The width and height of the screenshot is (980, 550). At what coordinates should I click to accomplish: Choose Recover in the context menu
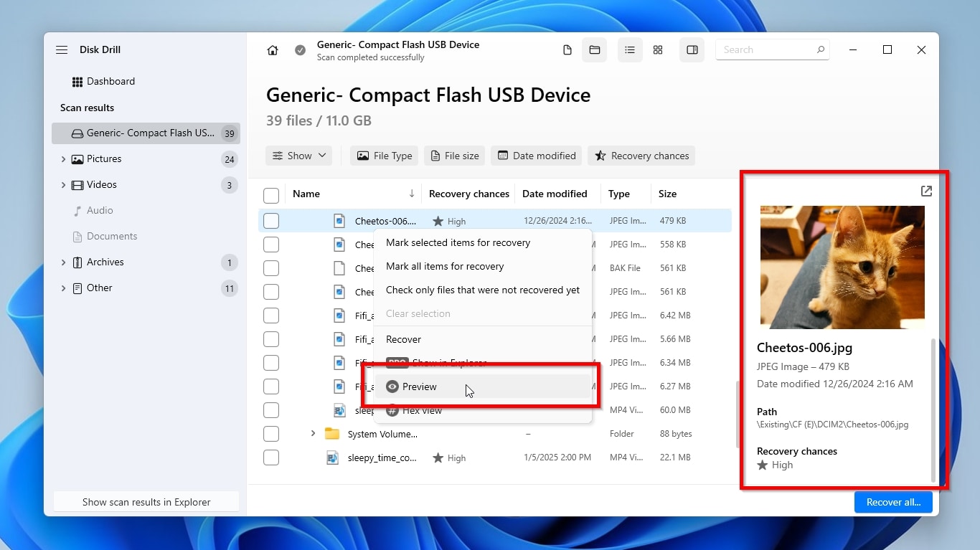(483, 339)
